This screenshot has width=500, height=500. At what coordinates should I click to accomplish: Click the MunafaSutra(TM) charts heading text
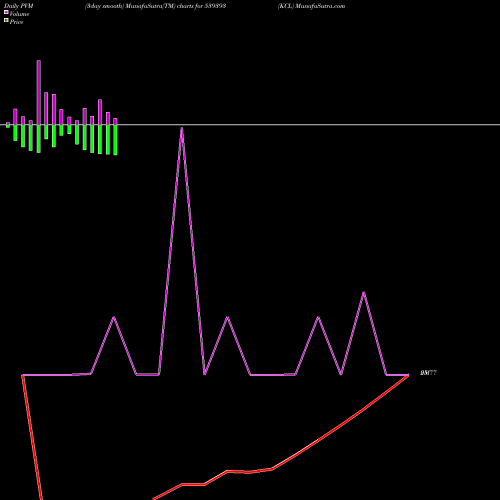pyautogui.click(x=156, y=6)
